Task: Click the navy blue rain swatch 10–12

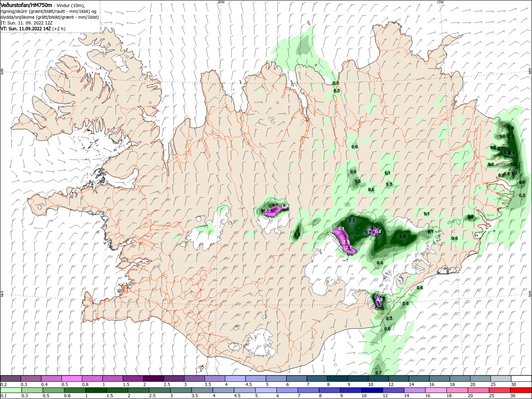Action: [372, 390]
